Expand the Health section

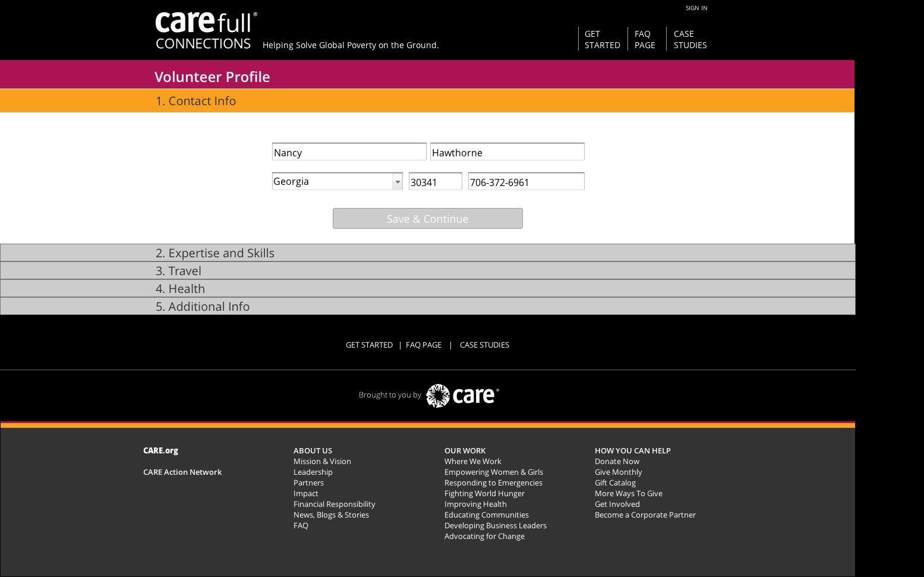(x=428, y=288)
